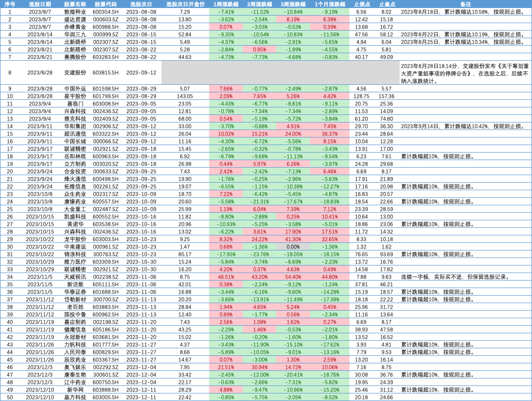Click the 拓维信息 cell
This screenshot has width=532, height=401.
point(75,186)
